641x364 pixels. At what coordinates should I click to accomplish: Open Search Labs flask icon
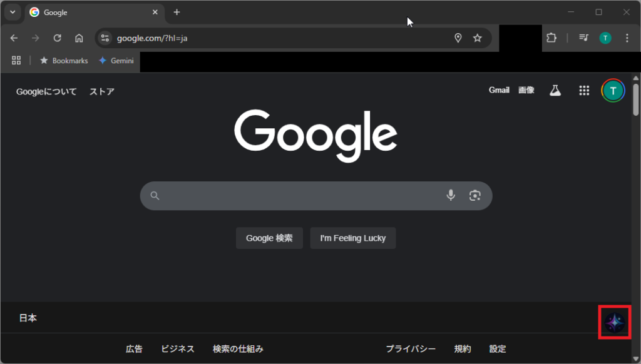click(555, 90)
